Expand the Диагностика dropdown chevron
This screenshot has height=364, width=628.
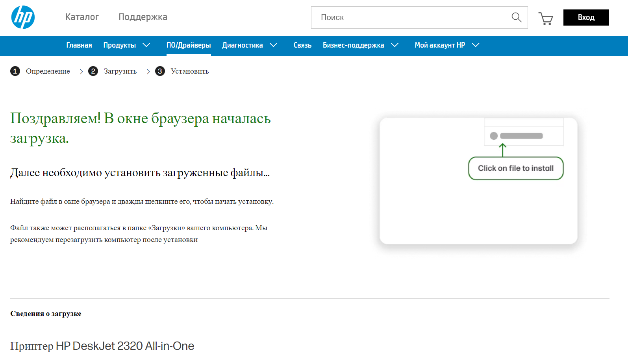pyautogui.click(x=274, y=45)
